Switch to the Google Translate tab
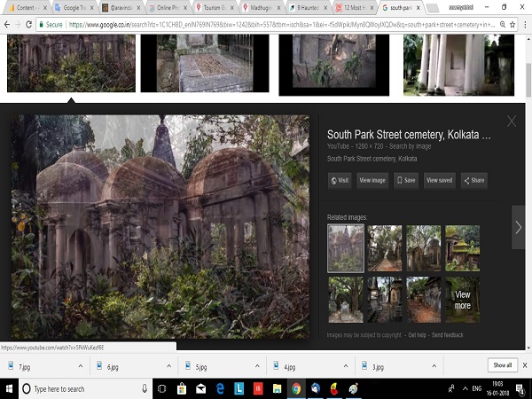Screen dimensions: 532x399 pos(74,7)
